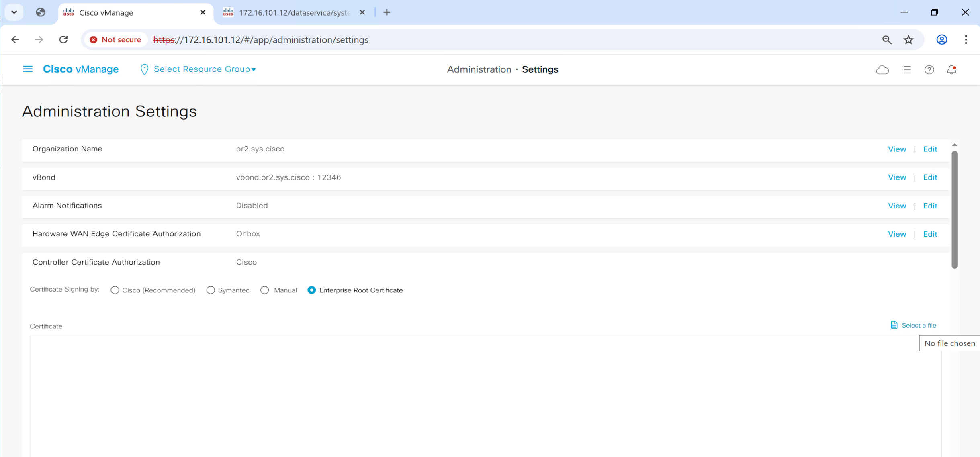
Task: Open the vManage hamburger navigation menu
Action: [27, 69]
